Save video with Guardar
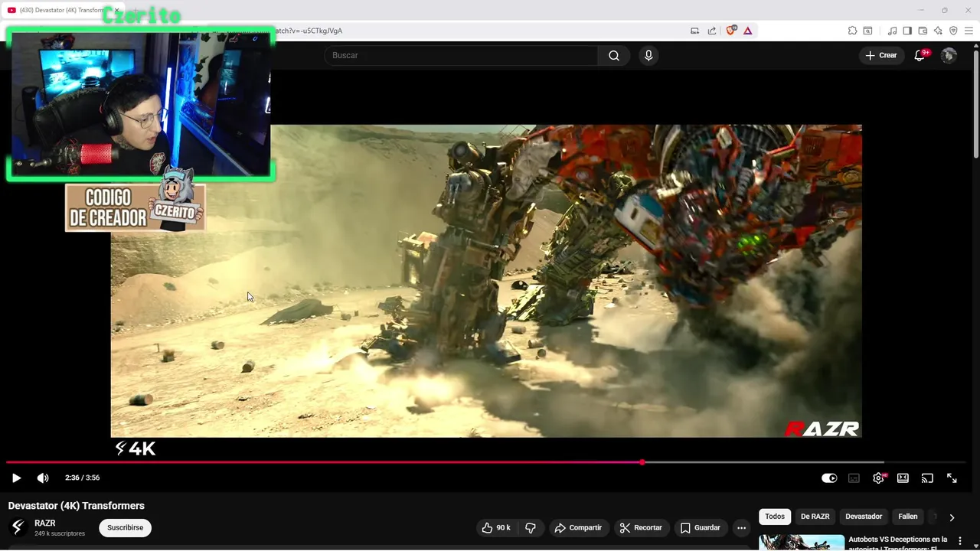Image resolution: width=980 pixels, height=551 pixels. (x=700, y=527)
